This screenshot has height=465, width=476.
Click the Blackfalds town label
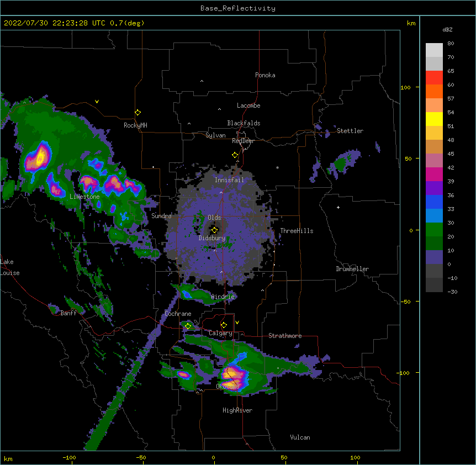pos(244,123)
